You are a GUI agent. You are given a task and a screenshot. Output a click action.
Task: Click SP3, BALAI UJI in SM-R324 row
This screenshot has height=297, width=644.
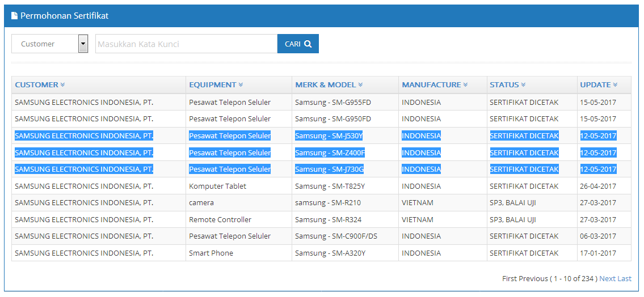pos(512,219)
